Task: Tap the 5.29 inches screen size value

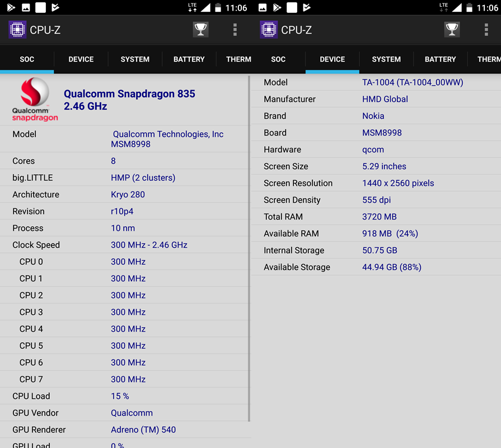Action: [384, 166]
